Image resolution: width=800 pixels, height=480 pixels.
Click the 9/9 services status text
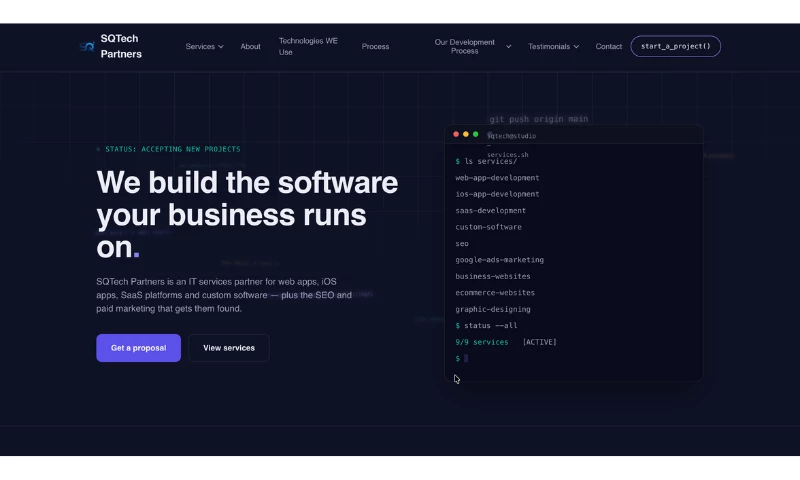[482, 342]
